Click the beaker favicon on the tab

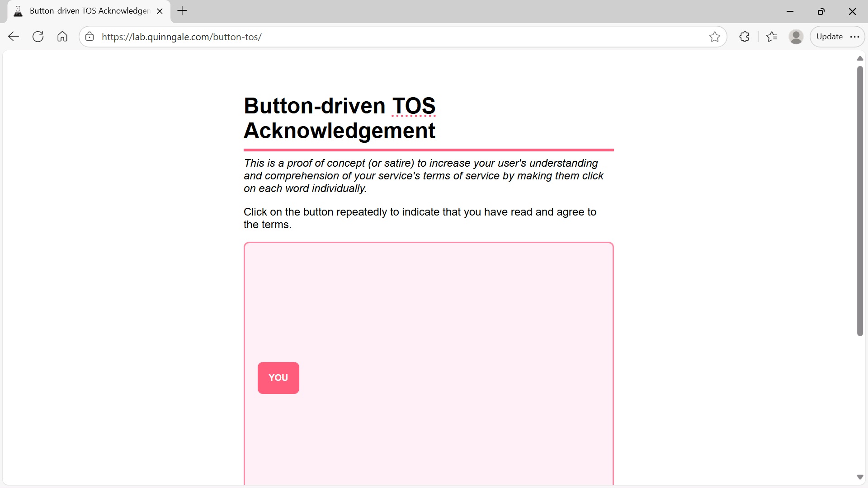(18, 11)
